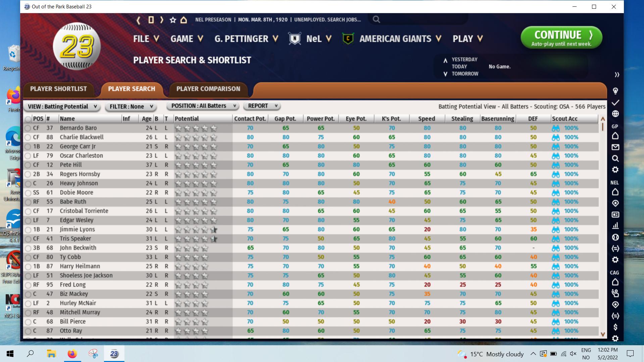Open the American Giants team logo icon

pyautogui.click(x=348, y=39)
